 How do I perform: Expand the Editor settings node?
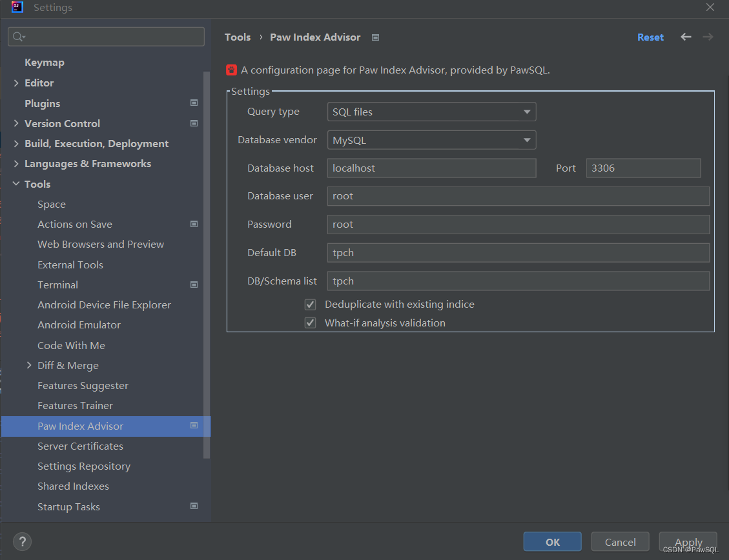16,83
